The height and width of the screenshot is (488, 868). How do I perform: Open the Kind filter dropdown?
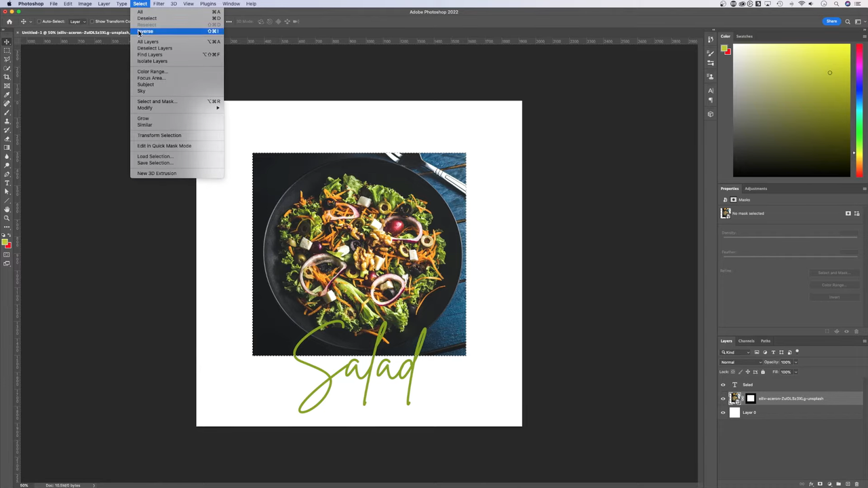coord(735,352)
